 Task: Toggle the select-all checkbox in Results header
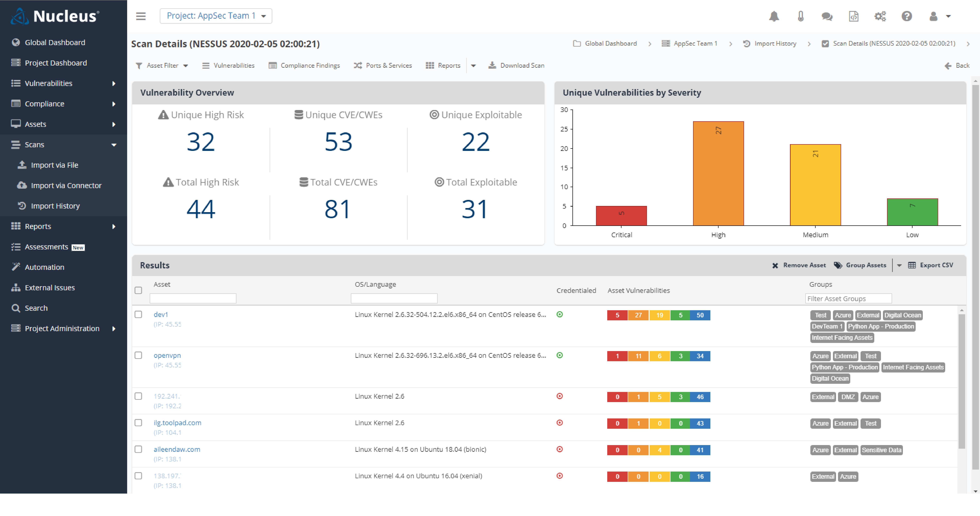pyautogui.click(x=138, y=290)
